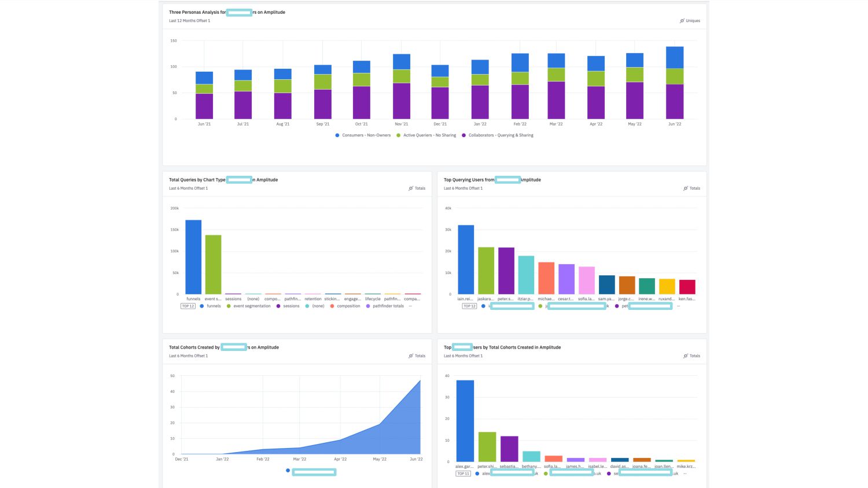Select the funnels bar in Total Queries chart
868x488 pixels.
[x=193, y=257]
